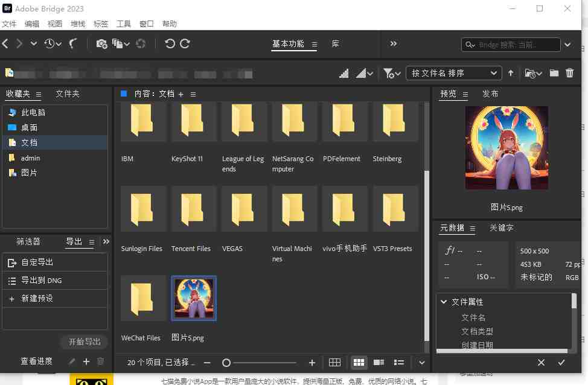Click the thumbnail size slider handle
Image resolution: width=588 pixels, height=385 pixels.
226,363
